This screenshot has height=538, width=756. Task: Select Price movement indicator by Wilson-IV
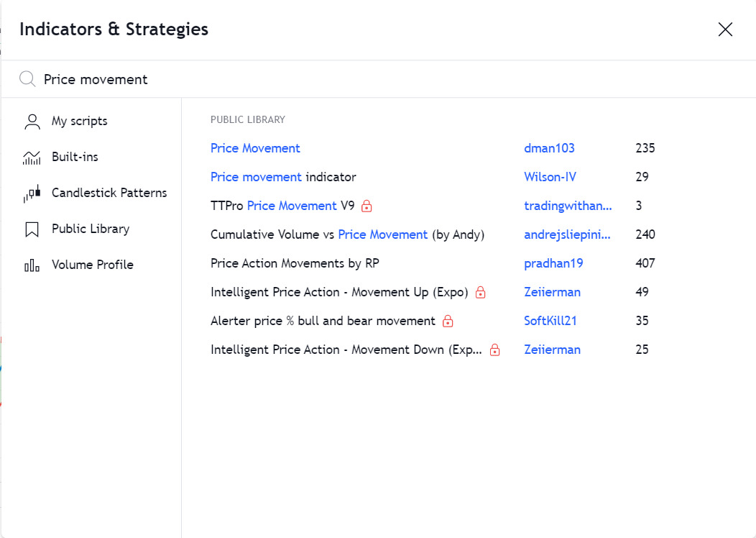click(283, 177)
